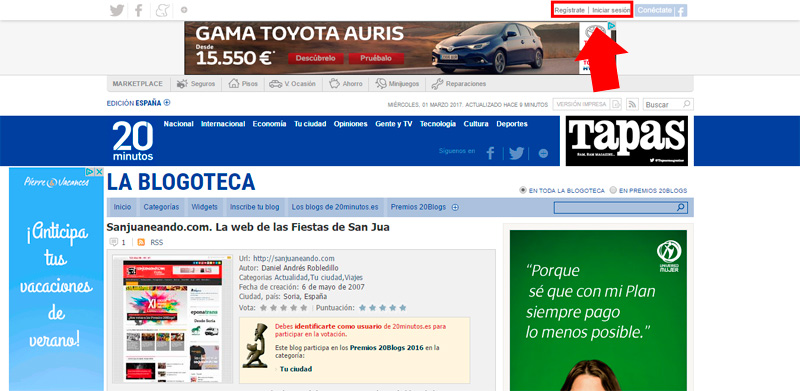This screenshot has width=800, height=391.
Task: Select En toda la Blogoteca radio
Action: 522,190
